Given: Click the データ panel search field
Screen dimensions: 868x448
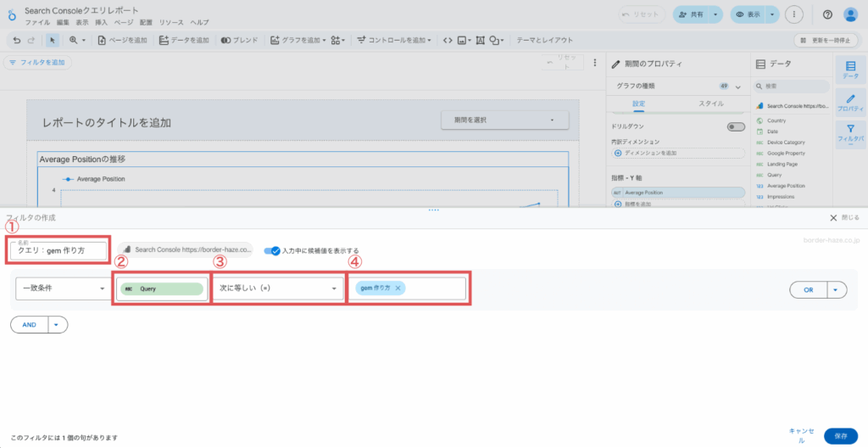Looking at the screenshot, I should click(x=791, y=87).
